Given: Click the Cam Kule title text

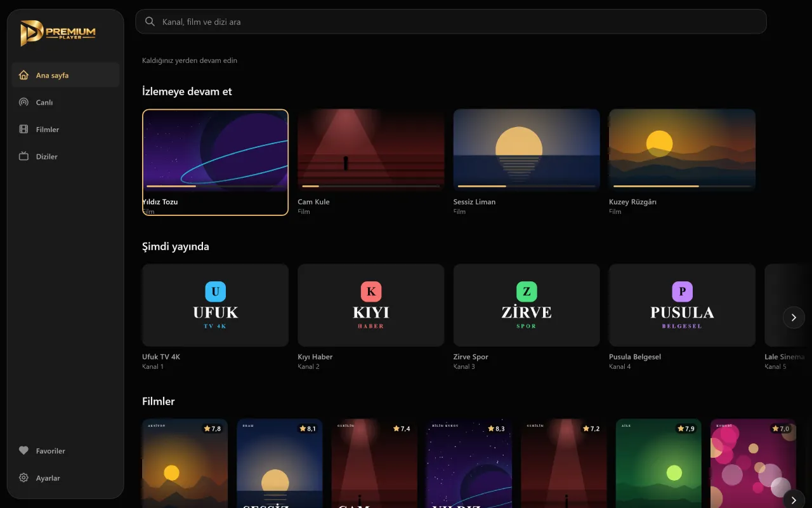Looking at the screenshot, I should [313, 202].
